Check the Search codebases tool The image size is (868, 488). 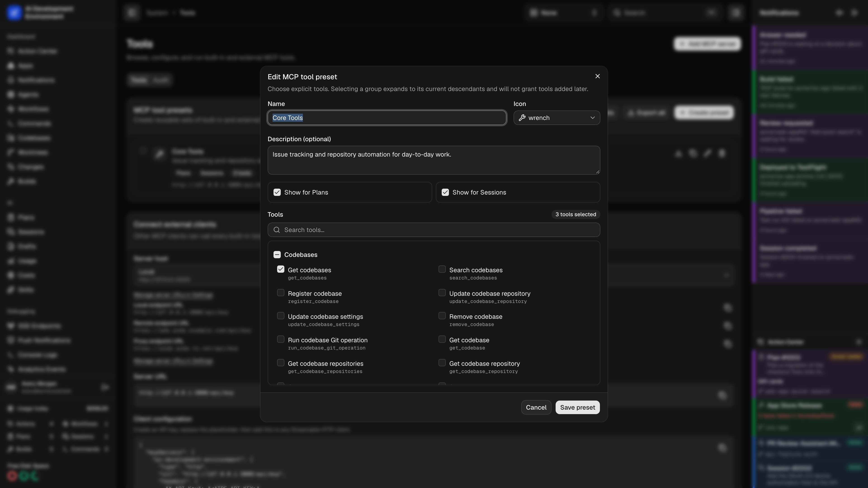coord(442,270)
